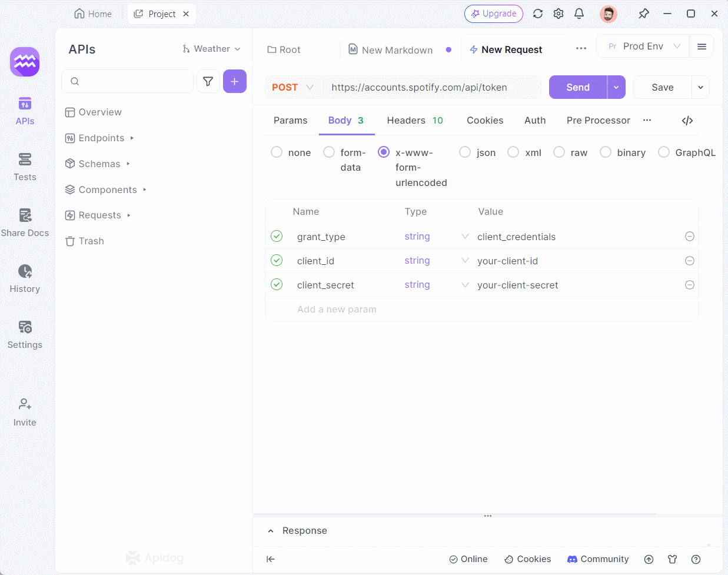The image size is (728, 575).
Task: Switch to the Headers tab
Action: [x=414, y=120]
